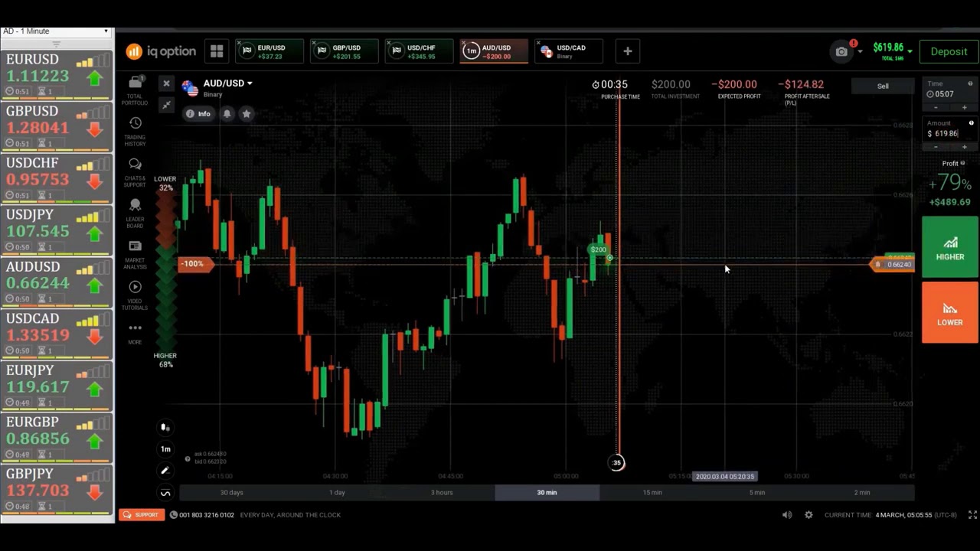The image size is (980, 551).
Task: Switch to the GBP/USD tab
Action: pyautogui.click(x=343, y=51)
